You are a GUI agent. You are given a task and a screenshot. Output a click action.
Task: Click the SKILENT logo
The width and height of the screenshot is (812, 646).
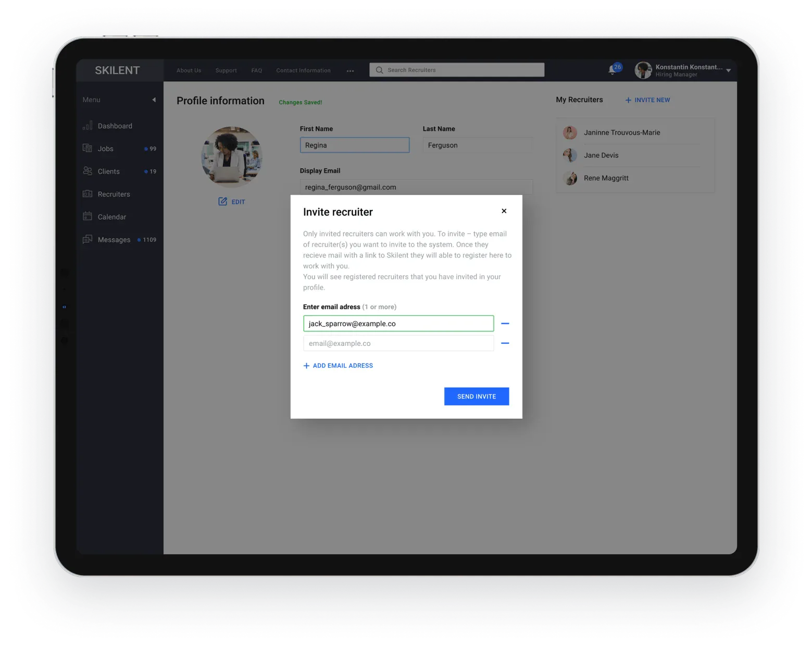pos(117,70)
